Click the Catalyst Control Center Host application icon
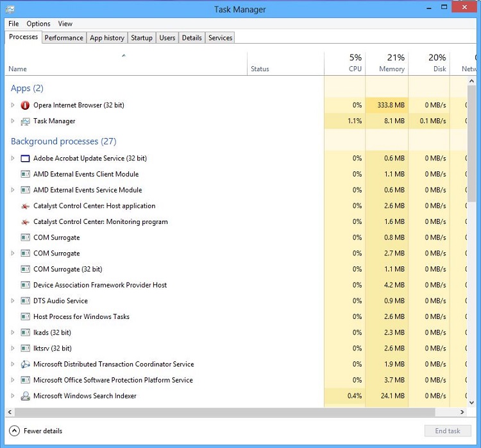481x448 pixels. 25,206
